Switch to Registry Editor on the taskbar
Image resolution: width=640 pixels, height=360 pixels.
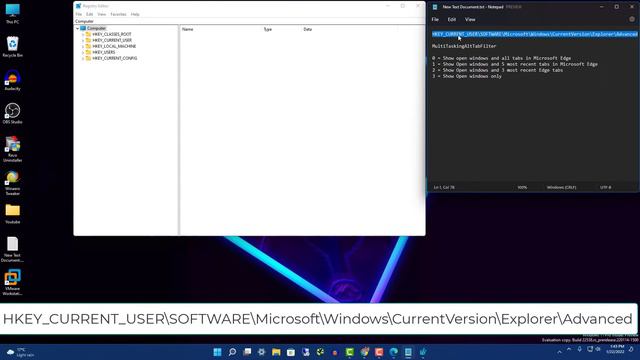click(x=423, y=352)
